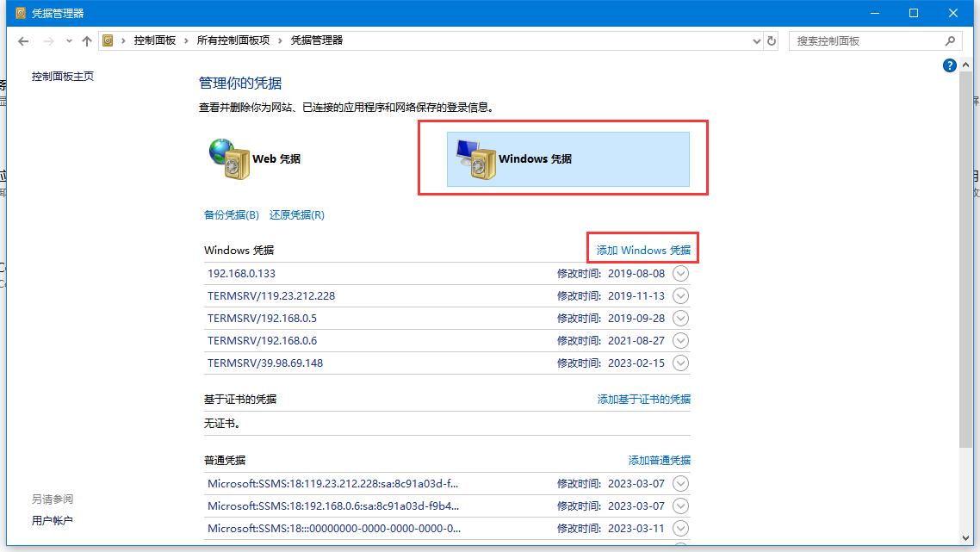
Task: Expand the TERMSRV/192.168.0.5 credential entry
Action: click(x=680, y=318)
